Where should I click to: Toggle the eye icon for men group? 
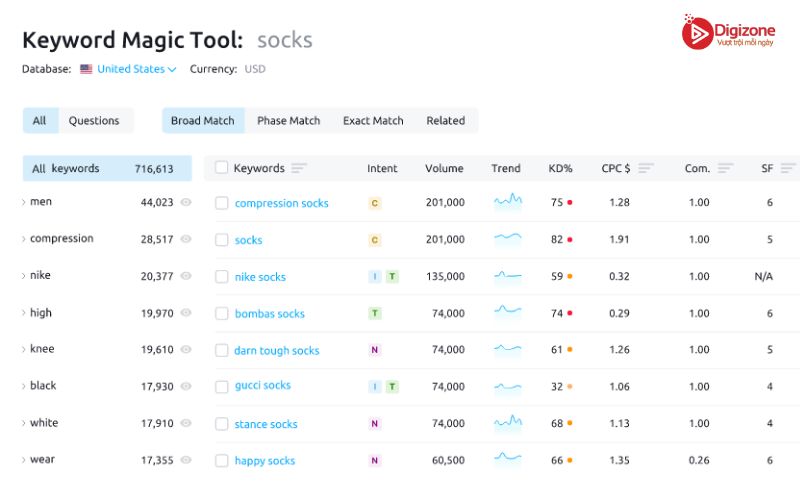[186, 202]
